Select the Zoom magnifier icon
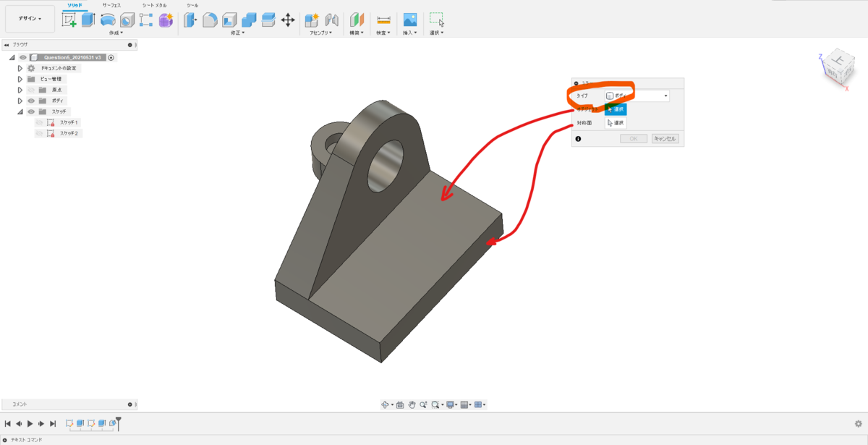868x445 pixels. pyautogui.click(x=424, y=405)
